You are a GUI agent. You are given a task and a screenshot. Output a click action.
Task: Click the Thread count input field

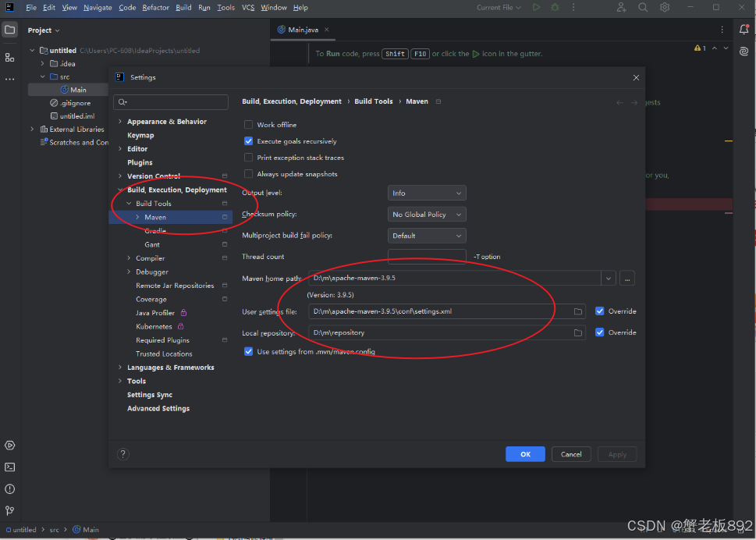point(427,257)
